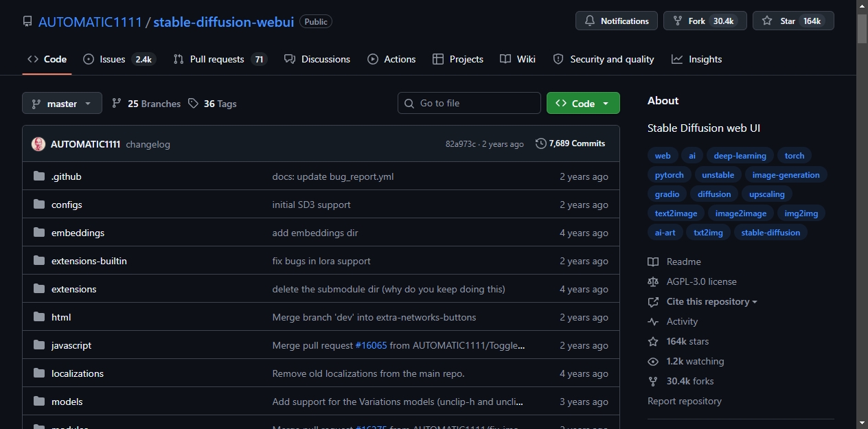Open the Insights tab
The width and height of the screenshot is (868, 429).
(x=696, y=59)
